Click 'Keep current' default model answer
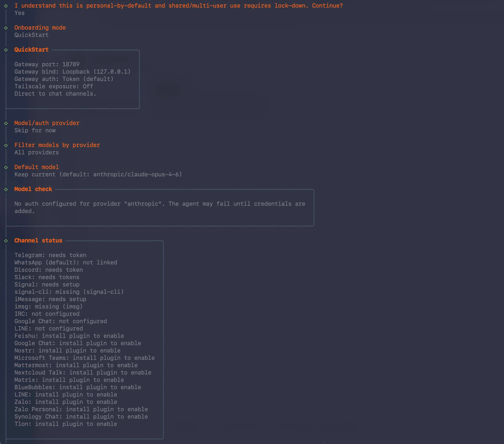Viewport: 504px width, 444px height. (98, 174)
